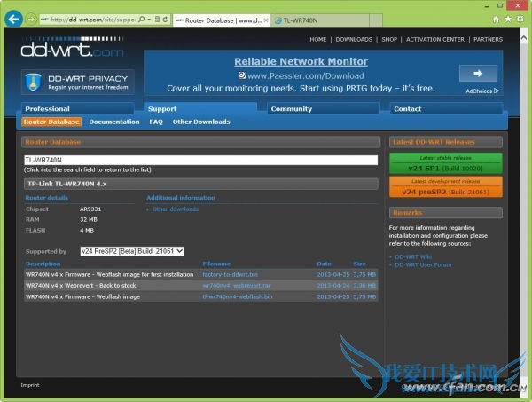Open FAQ submenu item
The image size is (532, 402).
pos(156,122)
